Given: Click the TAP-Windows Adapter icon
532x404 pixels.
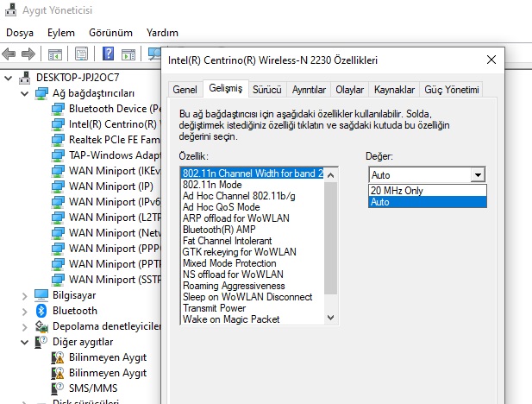Looking at the screenshot, I should point(58,155).
